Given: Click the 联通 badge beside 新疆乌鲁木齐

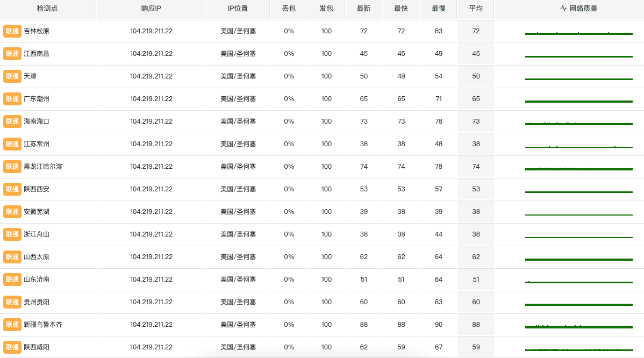Looking at the screenshot, I should click(12, 325).
